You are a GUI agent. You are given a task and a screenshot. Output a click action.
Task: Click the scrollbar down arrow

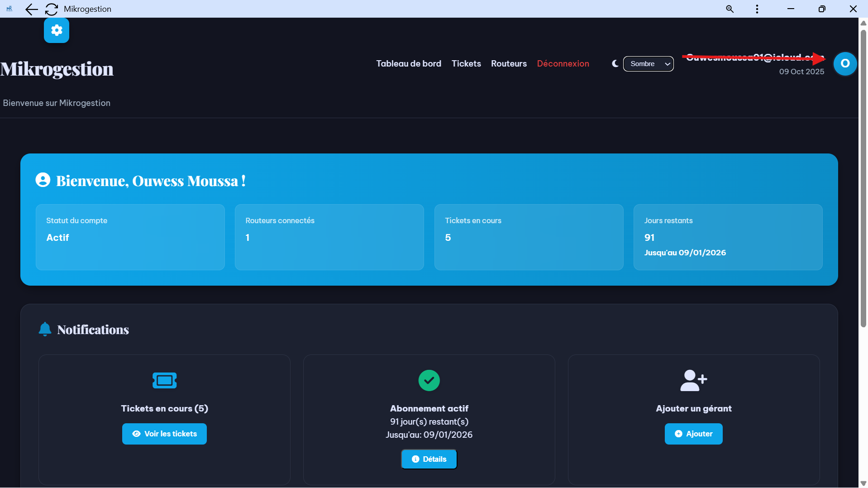863,482
